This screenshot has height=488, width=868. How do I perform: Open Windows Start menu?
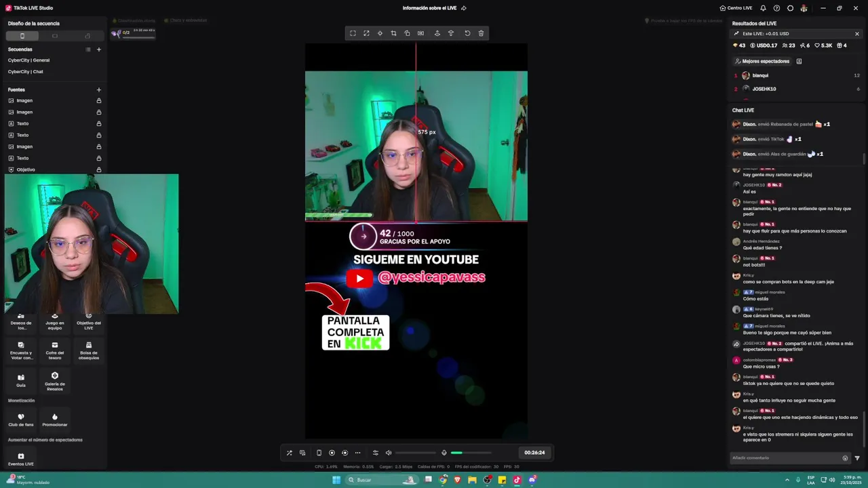point(336,480)
